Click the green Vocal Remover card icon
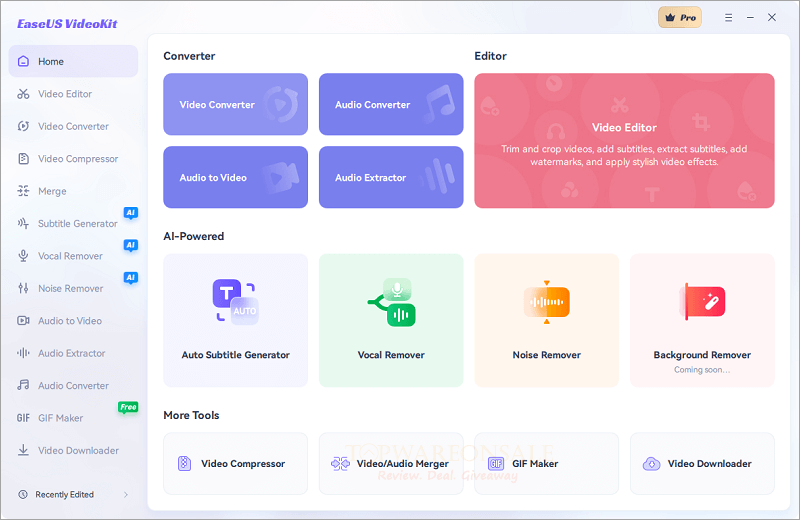This screenshot has height=520, width=800. pos(391,302)
